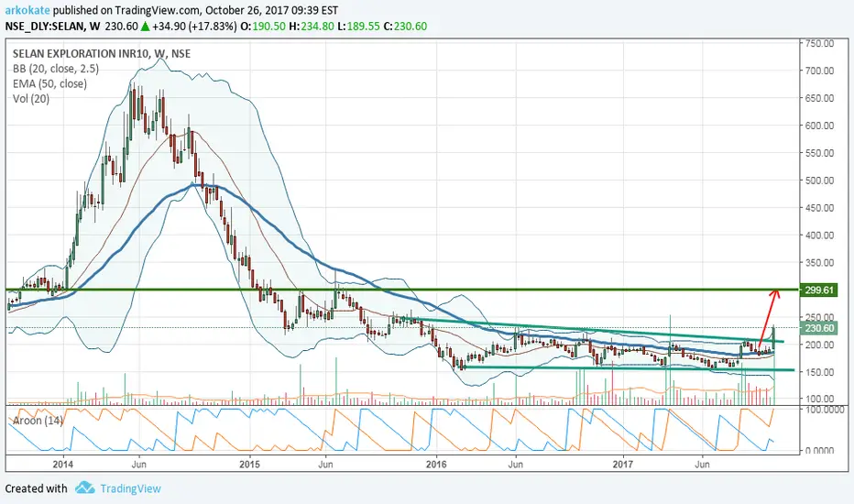This screenshot has width=854, height=504.
Task: Click the 650.00 price axis label
Action: point(820,98)
